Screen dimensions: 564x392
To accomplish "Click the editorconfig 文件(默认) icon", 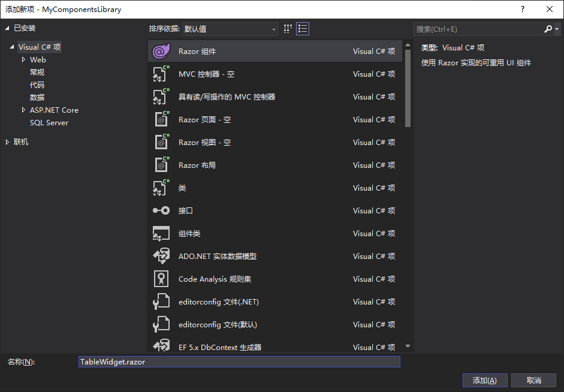I will click(161, 324).
